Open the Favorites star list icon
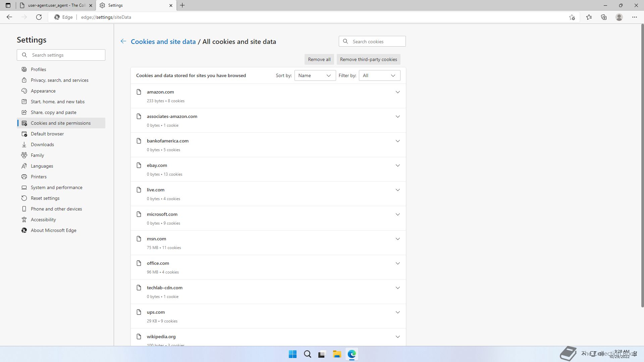Image resolution: width=644 pixels, height=362 pixels. pos(589,17)
